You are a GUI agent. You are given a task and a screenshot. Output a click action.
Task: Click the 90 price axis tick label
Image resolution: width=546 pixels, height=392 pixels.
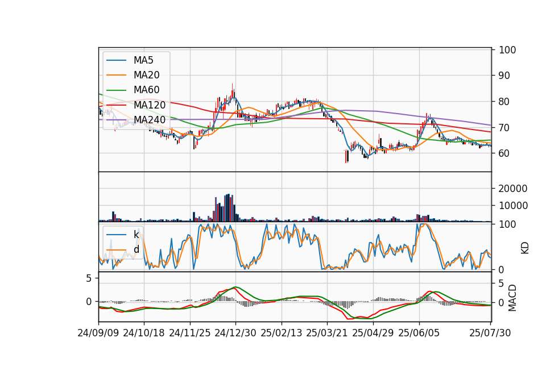pyautogui.click(x=504, y=76)
